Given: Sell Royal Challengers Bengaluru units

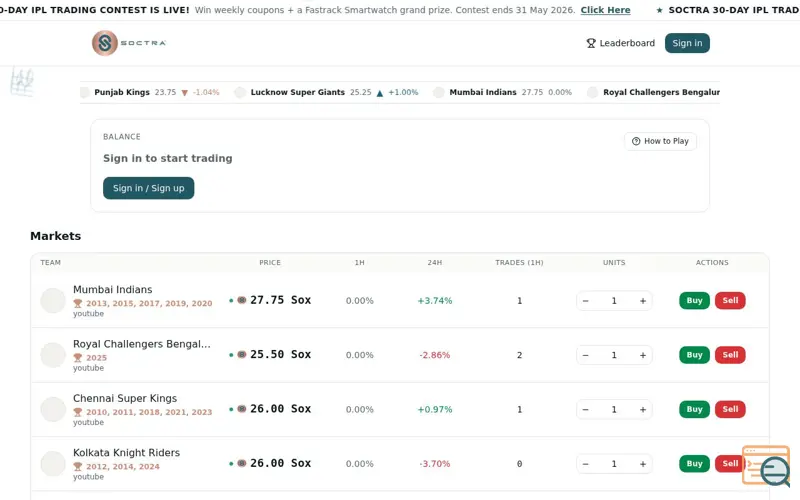Looking at the screenshot, I should point(730,355).
